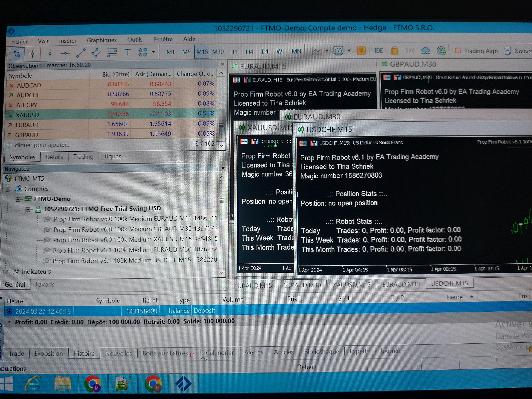Open the Experts tab in Toolbox
Viewport: 532px width, 399px height.
pos(359,351)
